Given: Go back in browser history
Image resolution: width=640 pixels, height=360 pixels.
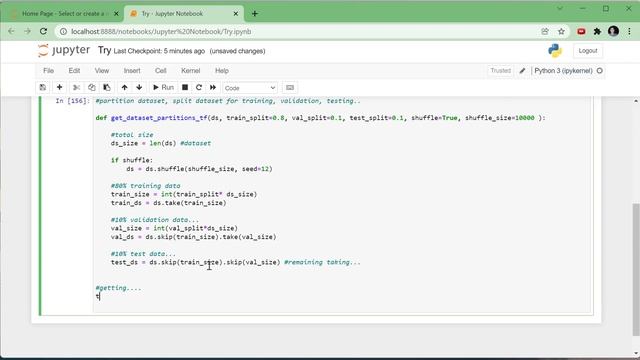Looking at the screenshot, I should (x=11, y=31).
